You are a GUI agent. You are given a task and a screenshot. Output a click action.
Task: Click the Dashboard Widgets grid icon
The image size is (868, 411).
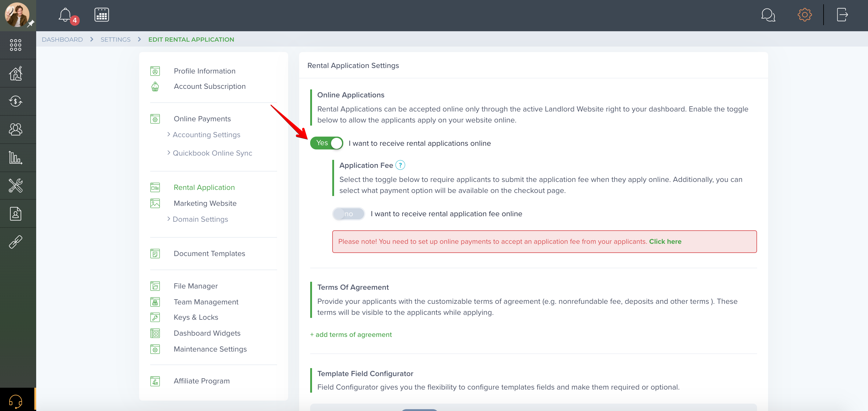point(155,333)
